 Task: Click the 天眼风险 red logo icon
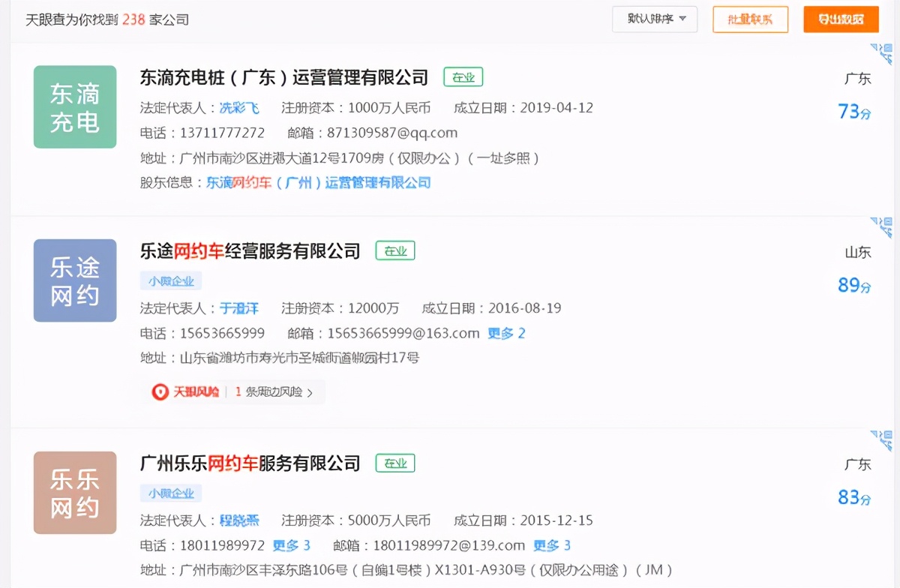160,391
